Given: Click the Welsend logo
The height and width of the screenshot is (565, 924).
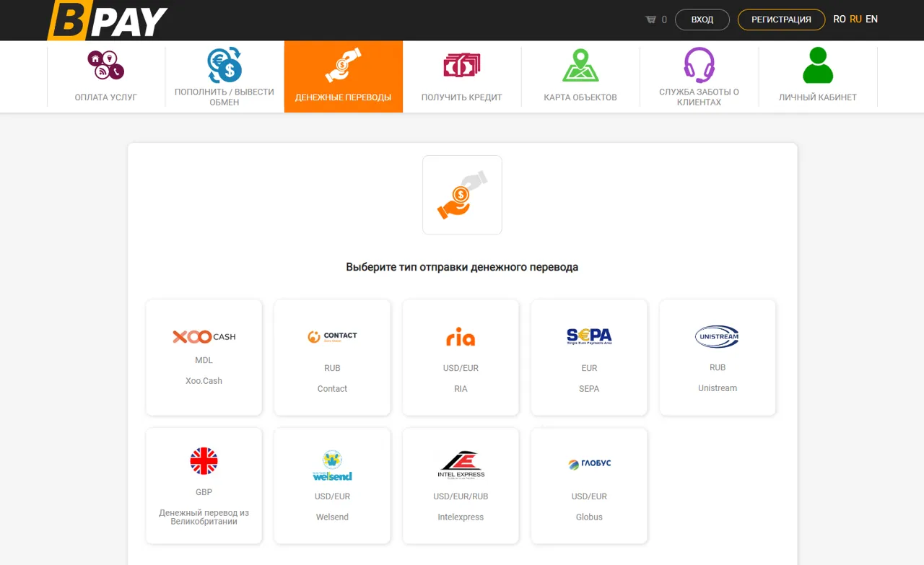Looking at the screenshot, I should pos(332,465).
